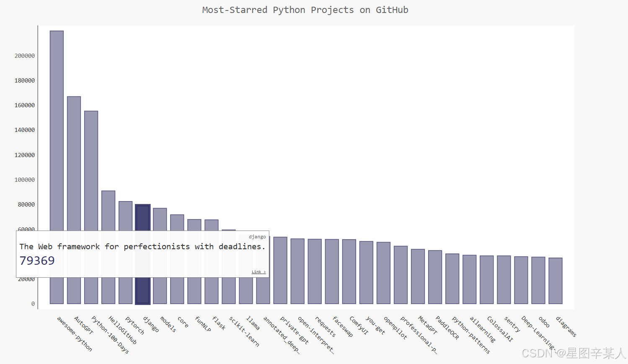Click the small 'django' tooltip heading
This screenshot has width=628, height=364.
pos(257,237)
